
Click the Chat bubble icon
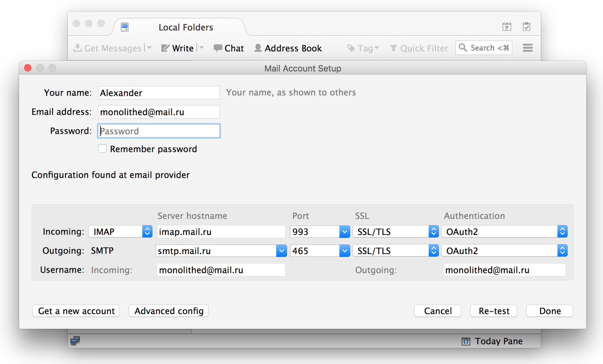click(218, 48)
